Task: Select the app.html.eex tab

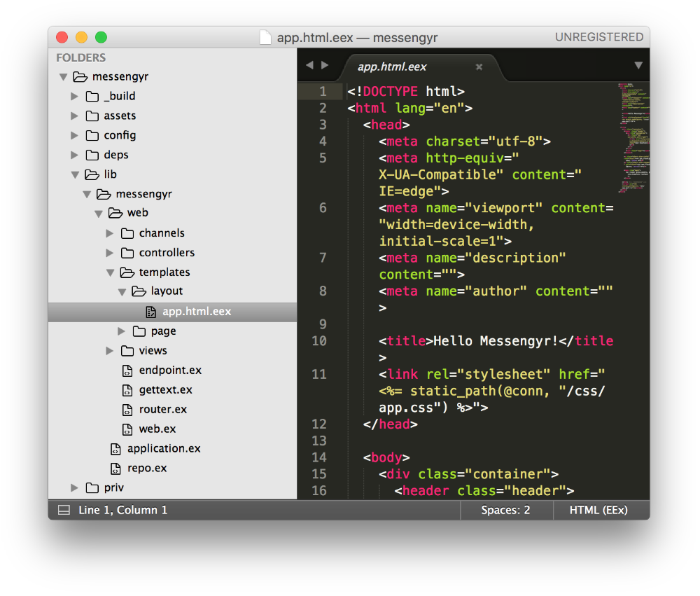Action: (x=392, y=67)
